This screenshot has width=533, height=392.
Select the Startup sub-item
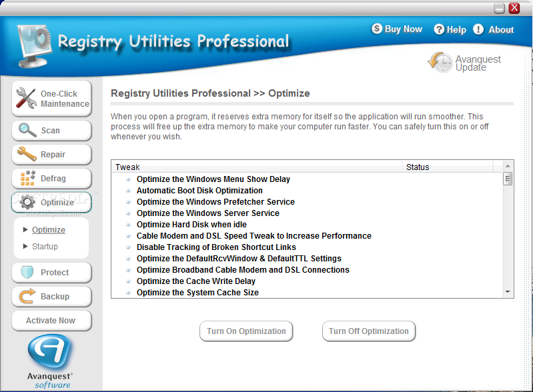[45, 246]
